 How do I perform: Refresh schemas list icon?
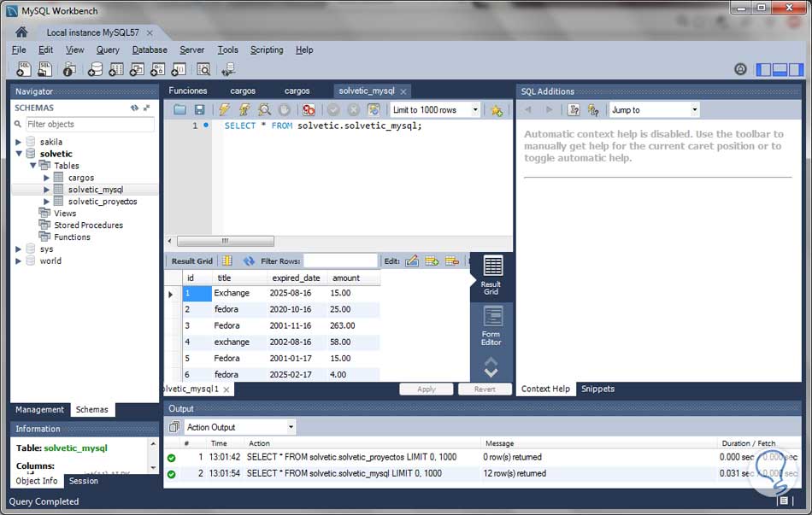point(135,108)
